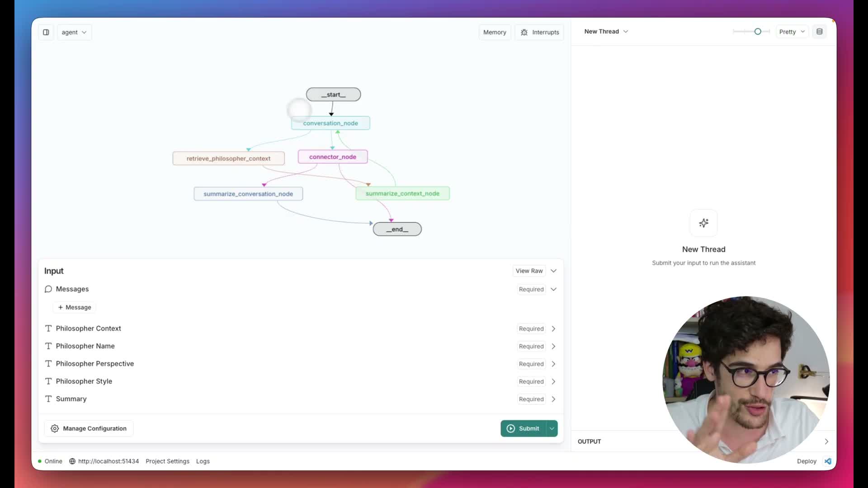Toggle the sidebar panel icon
Screen dimensions: 868x488
click(46, 32)
